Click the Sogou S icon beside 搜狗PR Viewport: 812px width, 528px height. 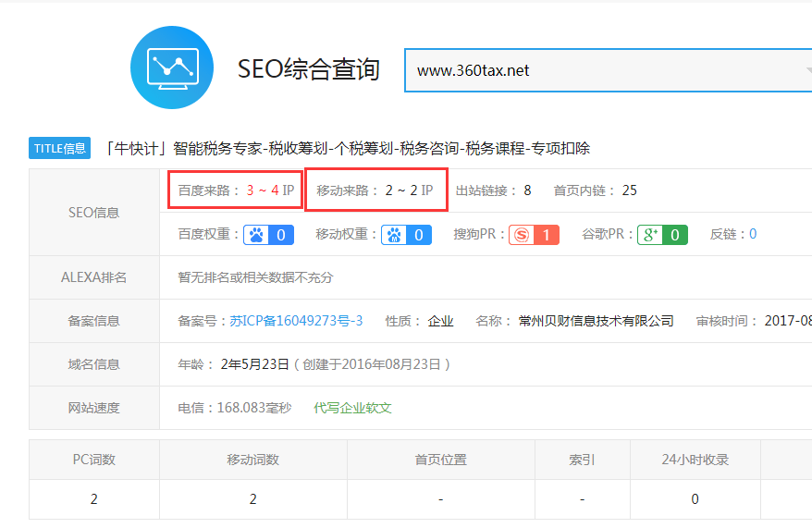coord(523,235)
